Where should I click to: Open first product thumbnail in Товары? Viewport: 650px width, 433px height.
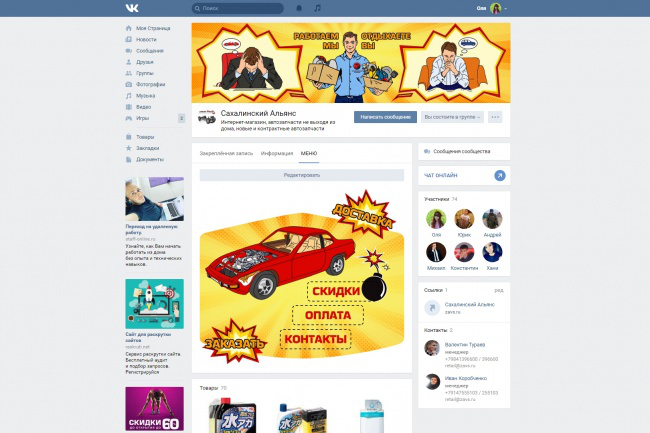click(x=232, y=416)
